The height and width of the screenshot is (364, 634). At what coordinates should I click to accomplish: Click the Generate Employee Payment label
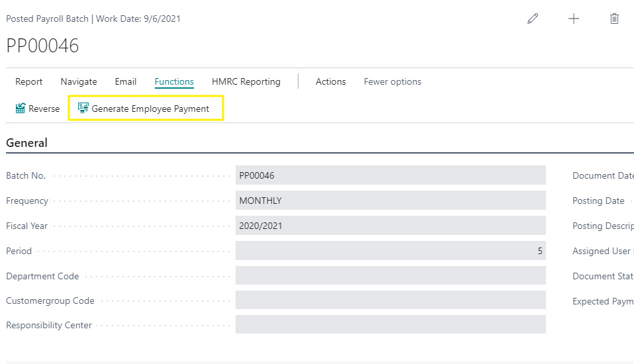pyautogui.click(x=150, y=109)
